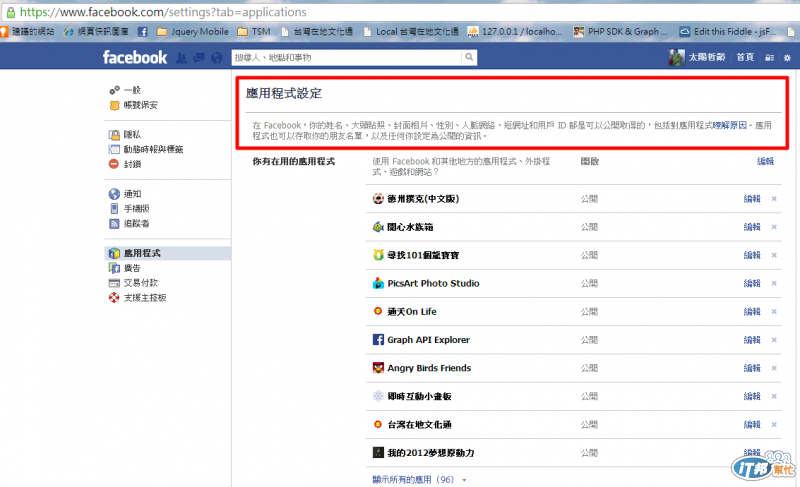The width and height of the screenshot is (800, 487).
Task: Click the 開心水族箱 fish icon
Action: pyautogui.click(x=378, y=227)
